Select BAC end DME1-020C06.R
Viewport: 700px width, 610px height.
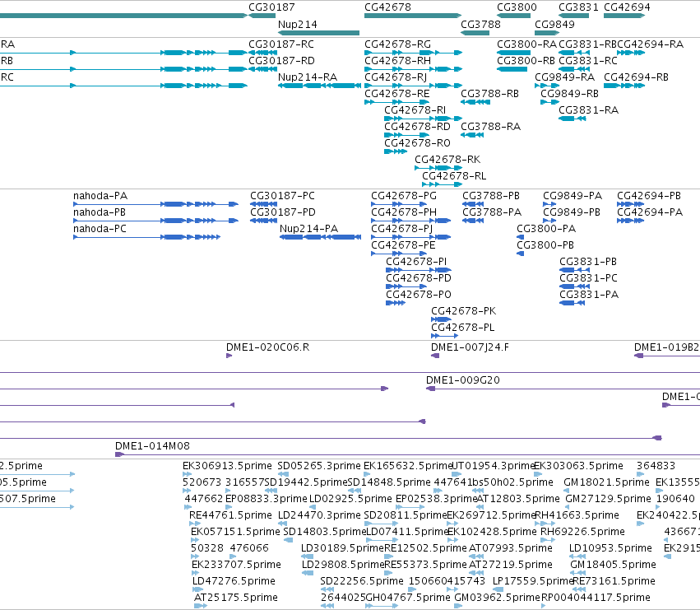[229, 356]
